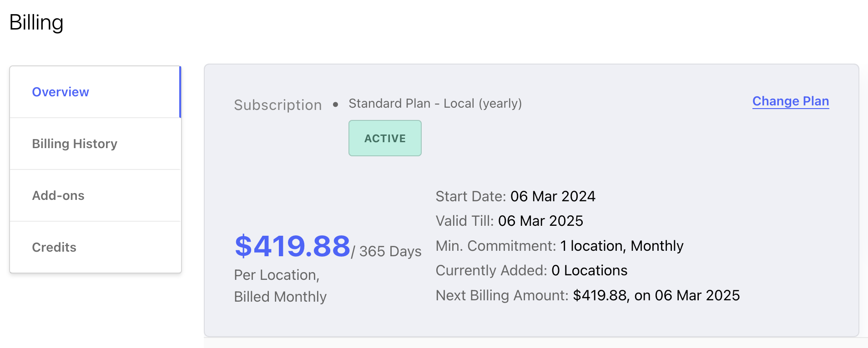Viewport: 868px width, 348px height.
Task: Click the Min. Commitment line
Action: 560,246
